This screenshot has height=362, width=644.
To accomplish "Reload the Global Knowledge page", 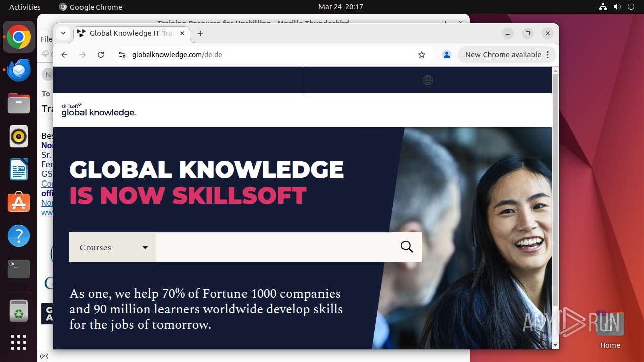I will point(101,55).
